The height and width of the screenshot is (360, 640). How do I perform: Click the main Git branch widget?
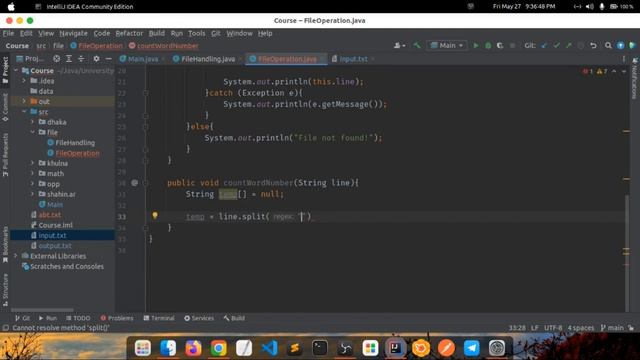(x=612, y=328)
